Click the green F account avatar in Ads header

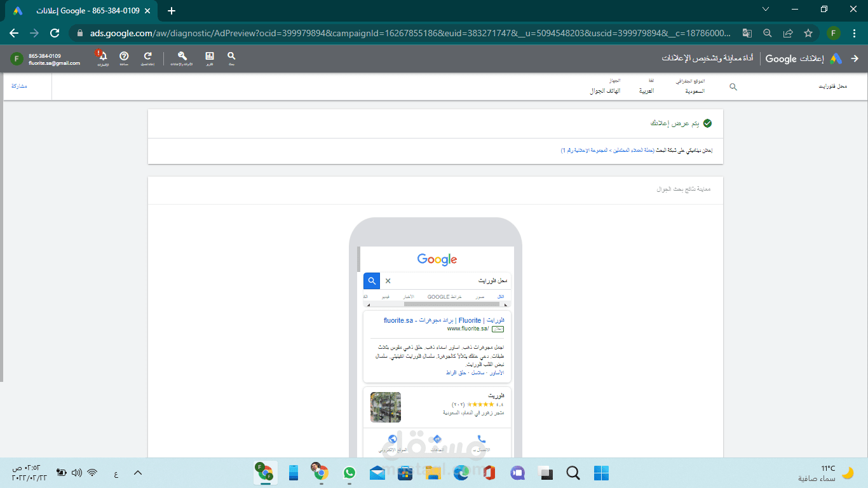[x=17, y=59]
